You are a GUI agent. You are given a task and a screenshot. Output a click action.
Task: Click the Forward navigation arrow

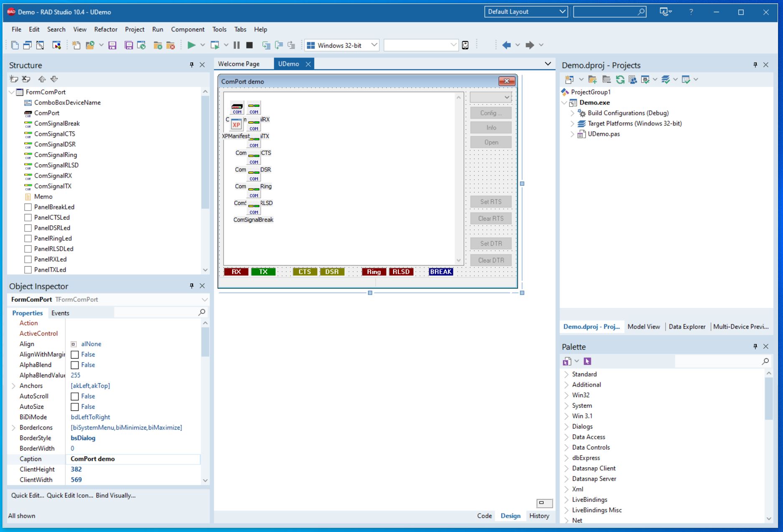tap(530, 45)
